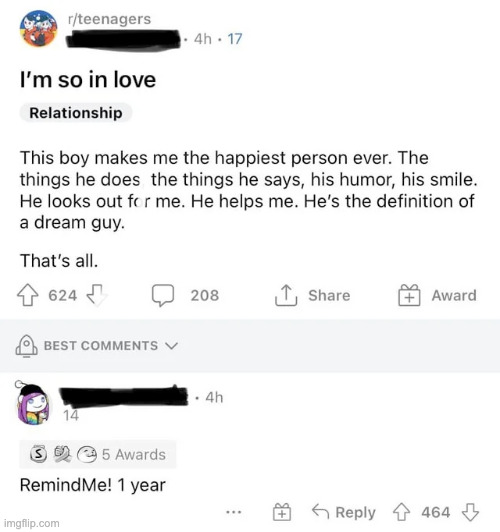The image size is (500, 532).
Task: Open the comment's three-dot options menu
Action: [x=234, y=512]
